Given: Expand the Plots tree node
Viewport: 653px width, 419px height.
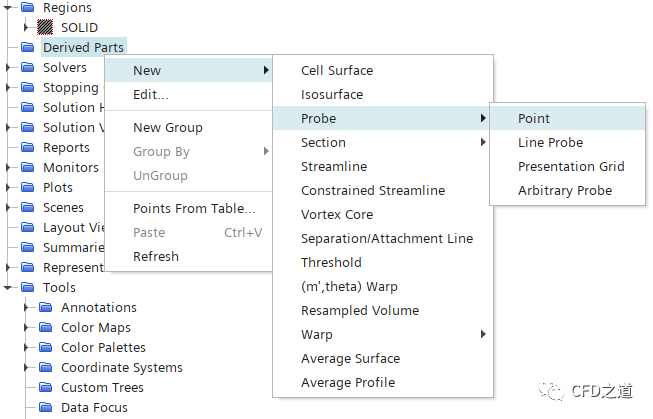Looking at the screenshot, I should click(9, 188).
